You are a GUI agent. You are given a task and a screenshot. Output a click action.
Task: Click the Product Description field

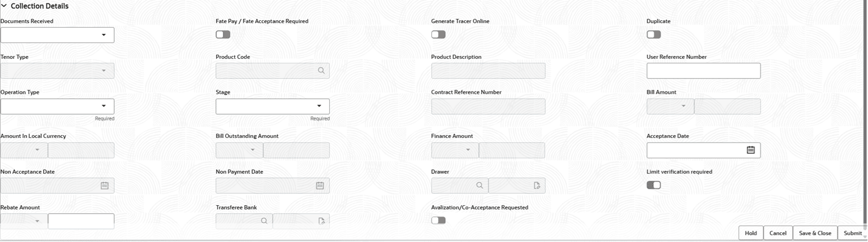[488, 71]
